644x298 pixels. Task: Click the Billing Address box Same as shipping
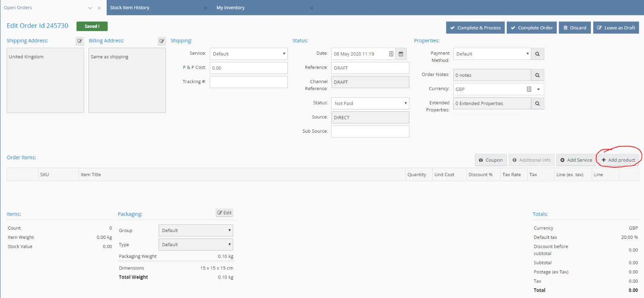tap(127, 80)
